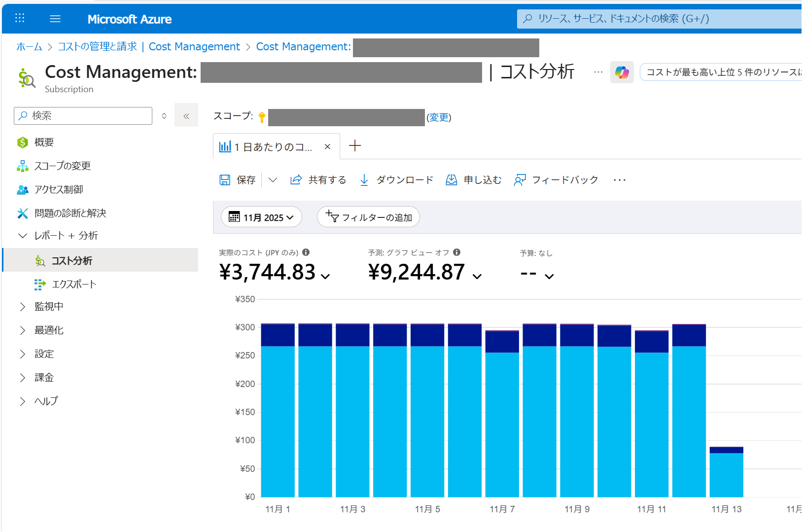The image size is (802, 532).
Task: Click the Copilot icon in the header
Action: 622,72
